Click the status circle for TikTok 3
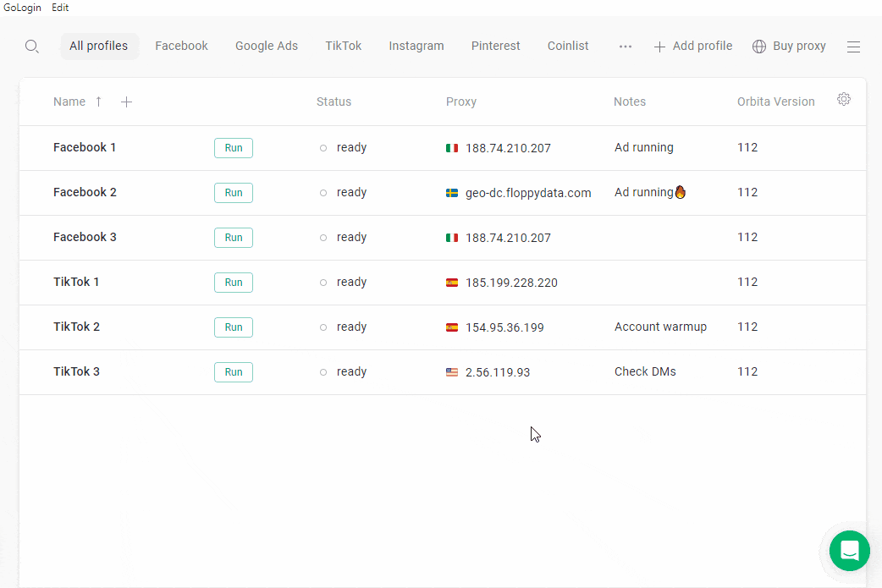The height and width of the screenshot is (588, 882). pos(323,372)
